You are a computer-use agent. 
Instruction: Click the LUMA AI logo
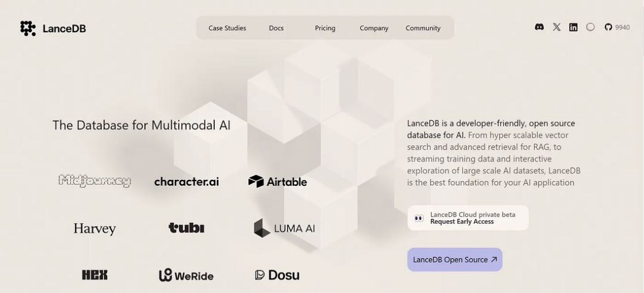284,228
